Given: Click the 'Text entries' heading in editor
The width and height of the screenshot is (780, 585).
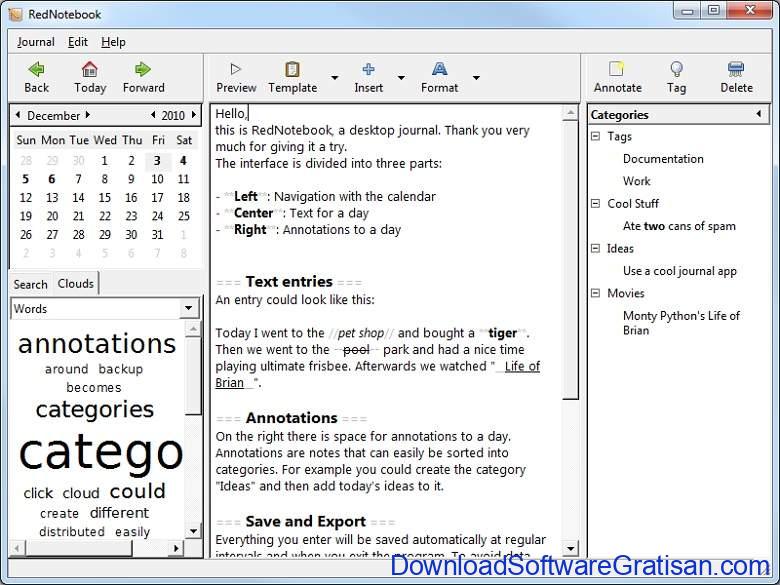Looking at the screenshot, I should 289,282.
